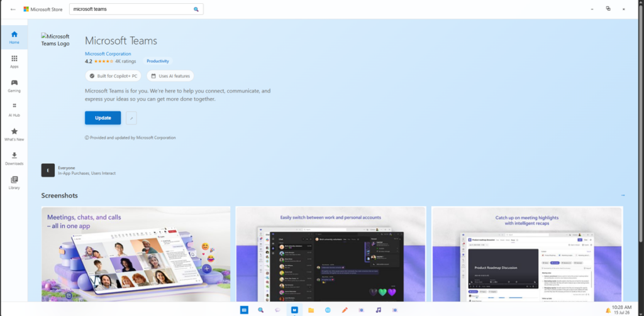Open the Gaming section in the sidebar
The height and width of the screenshot is (316, 644).
coord(14,86)
